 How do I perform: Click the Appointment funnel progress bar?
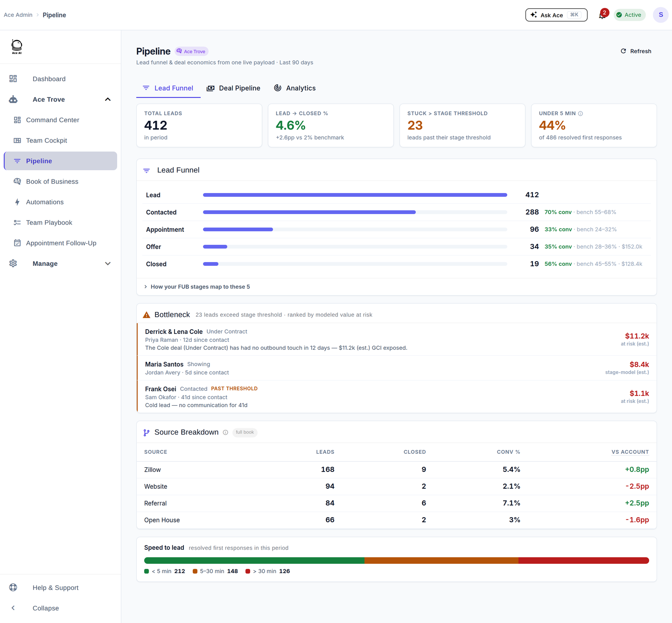click(x=355, y=229)
